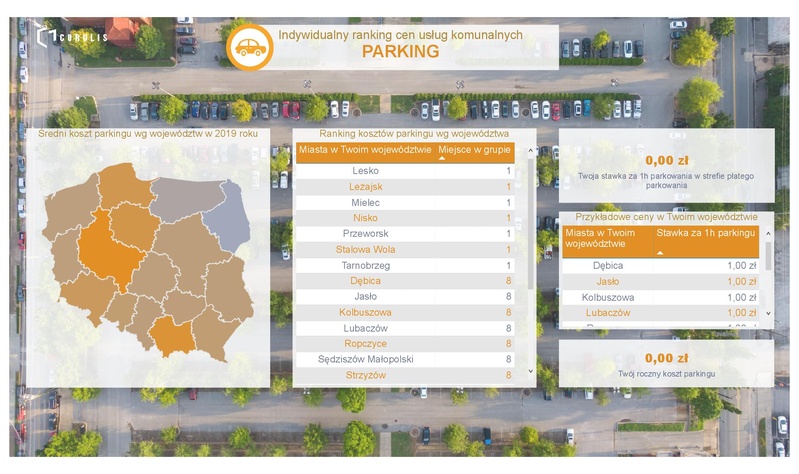
Task: Sort ranking by Miasta w Twoim województwie column
Action: pos(365,150)
